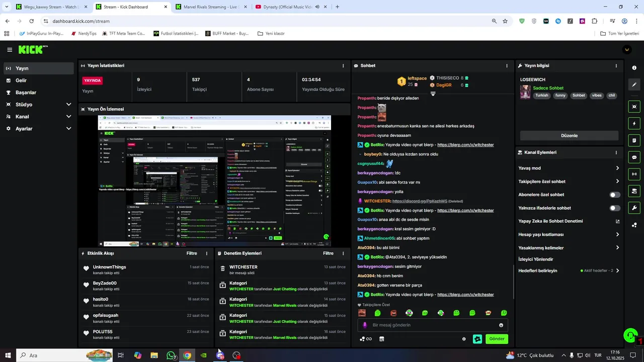Open the shop icon below chat input

[381, 339]
